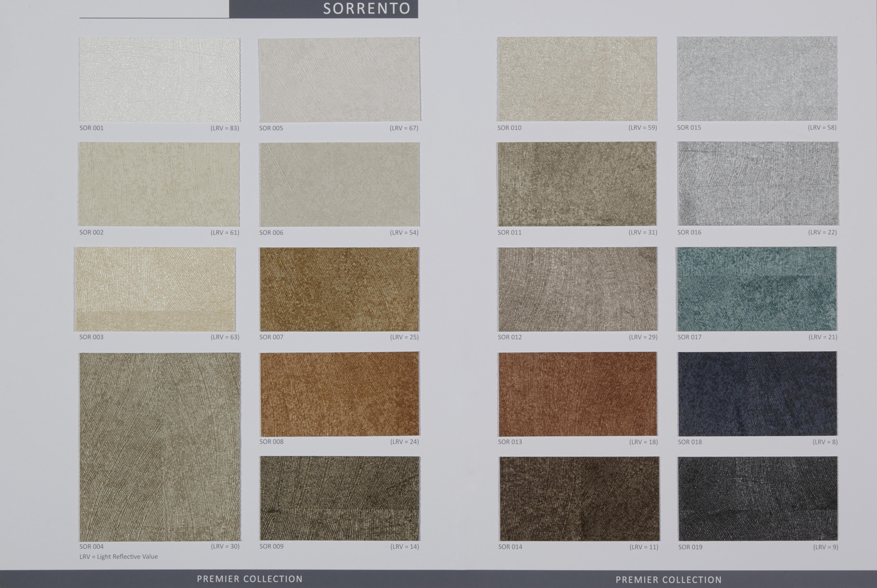Click the SORRENTO title header
This screenshot has width=877, height=588.
click(x=366, y=9)
